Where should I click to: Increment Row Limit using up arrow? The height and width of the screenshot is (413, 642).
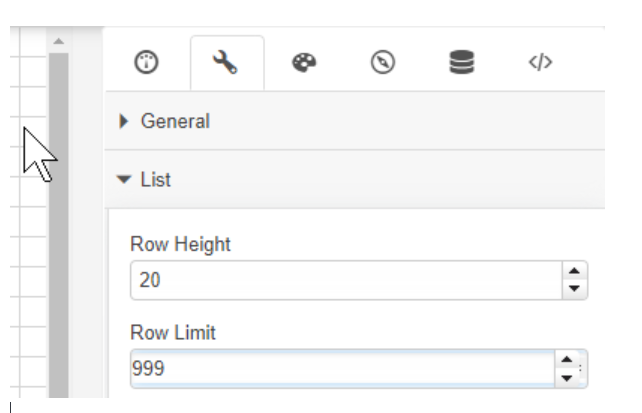(x=565, y=361)
